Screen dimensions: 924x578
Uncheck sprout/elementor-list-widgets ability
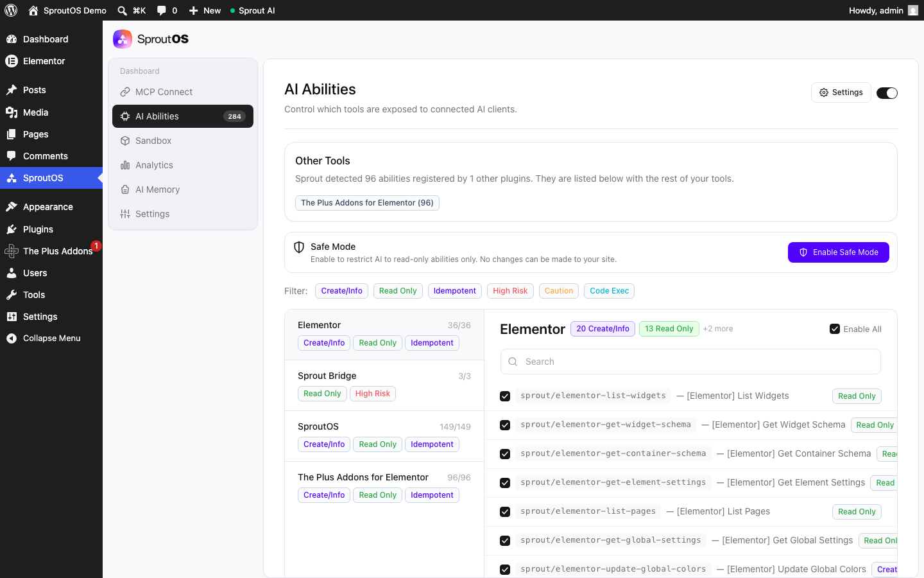(505, 396)
